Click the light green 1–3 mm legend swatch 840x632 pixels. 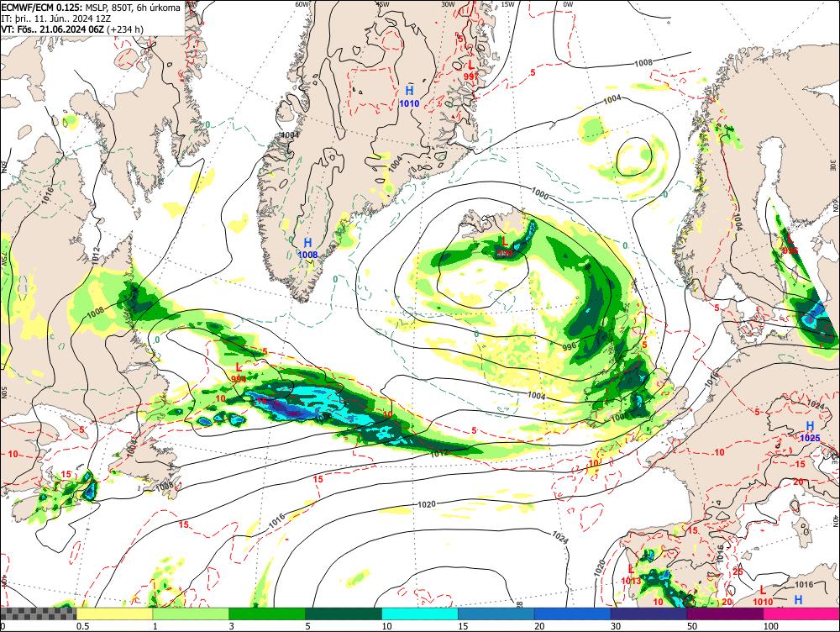tap(190, 614)
